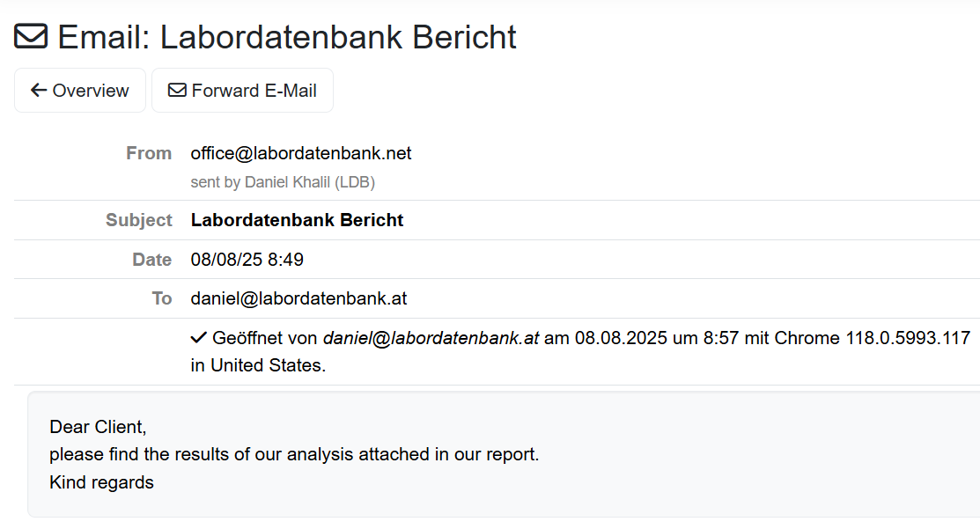Click the Subject field label
The width and height of the screenshot is (980, 529).
pos(139,220)
